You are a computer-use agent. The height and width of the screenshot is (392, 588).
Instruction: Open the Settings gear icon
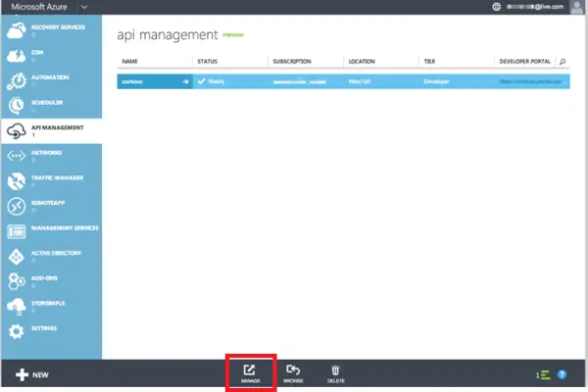coord(16,331)
